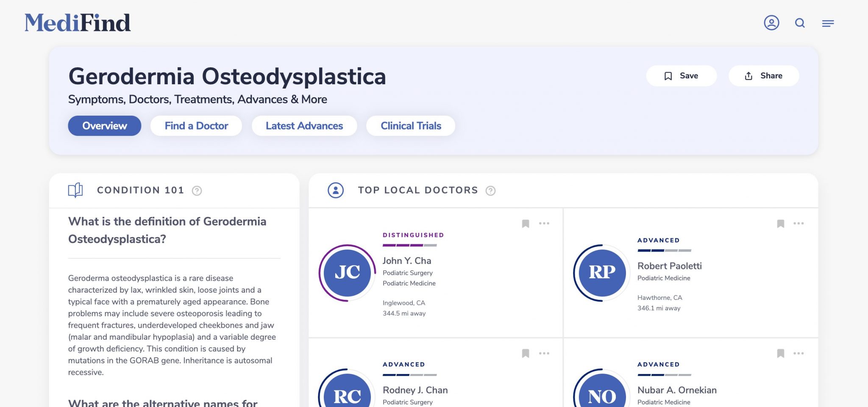This screenshot has width=868, height=407.
Task: Open the hamburger navigation menu
Action: [827, 23]
